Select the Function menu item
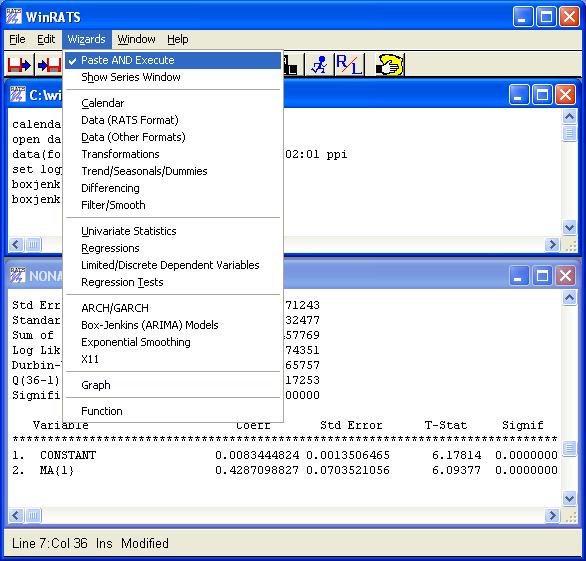 (173, 411)
